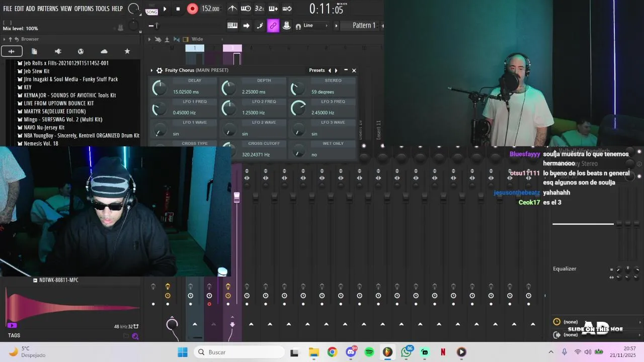The width and height of the screenshot is (644, 362).
Task: Select previous Fruity Chorus preset arrow
Action: [x=330, y=70]
